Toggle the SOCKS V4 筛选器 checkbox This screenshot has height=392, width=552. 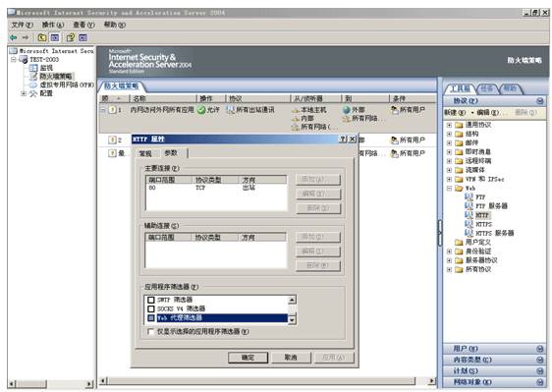tap(151, 308)
